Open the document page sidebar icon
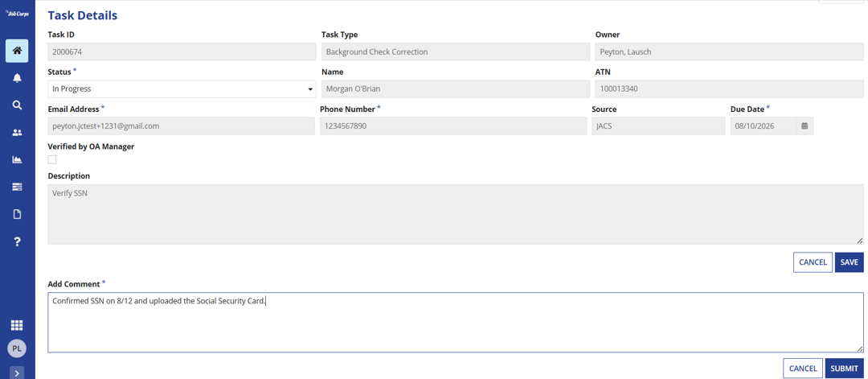Screen dimensions: 868x379 [x=17, y=214]
